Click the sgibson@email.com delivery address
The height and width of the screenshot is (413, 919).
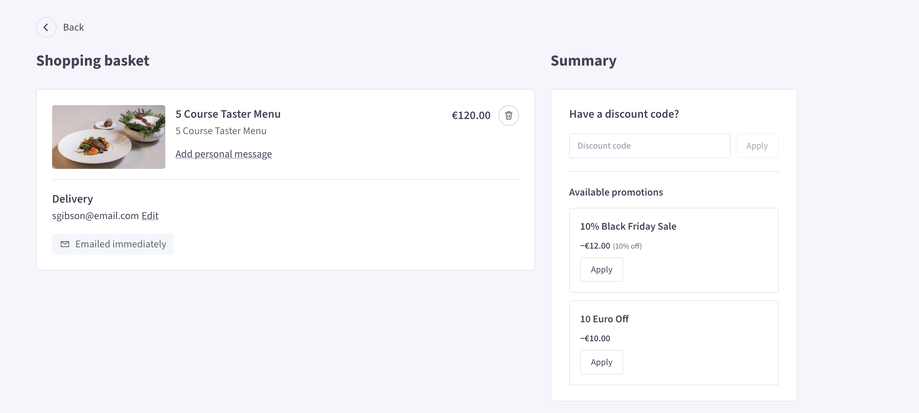click(x=96, y=216)
